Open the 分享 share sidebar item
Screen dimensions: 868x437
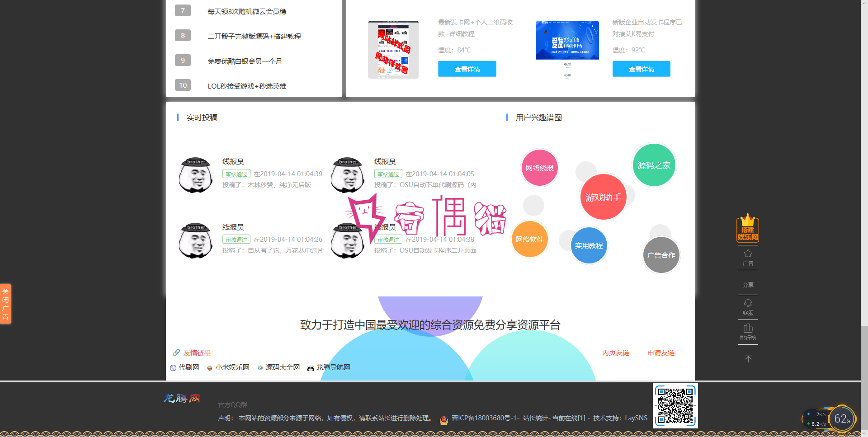pyautogui.click(x=748, y=285)
